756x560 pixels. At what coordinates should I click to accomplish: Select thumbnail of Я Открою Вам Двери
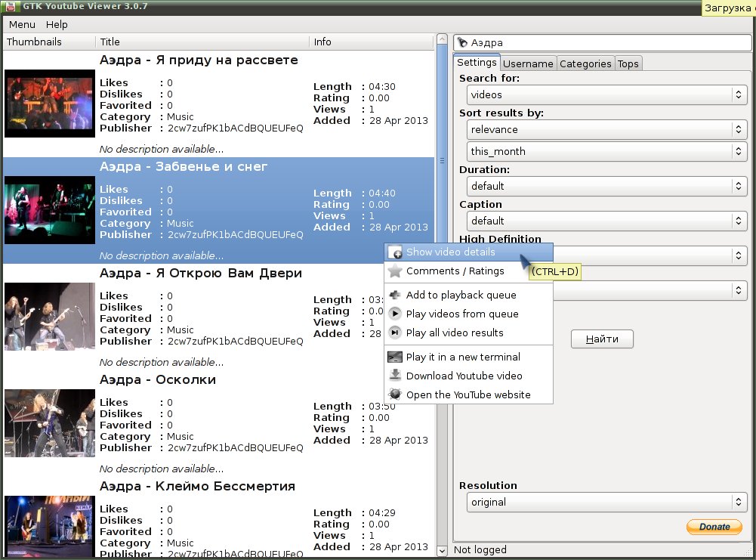pos(50,317)
